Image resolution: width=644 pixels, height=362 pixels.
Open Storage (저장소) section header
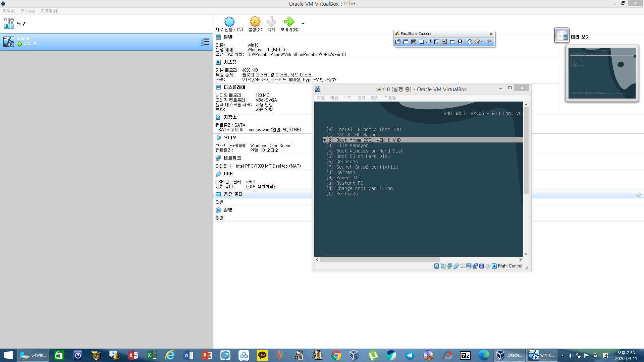coord(230,117)
